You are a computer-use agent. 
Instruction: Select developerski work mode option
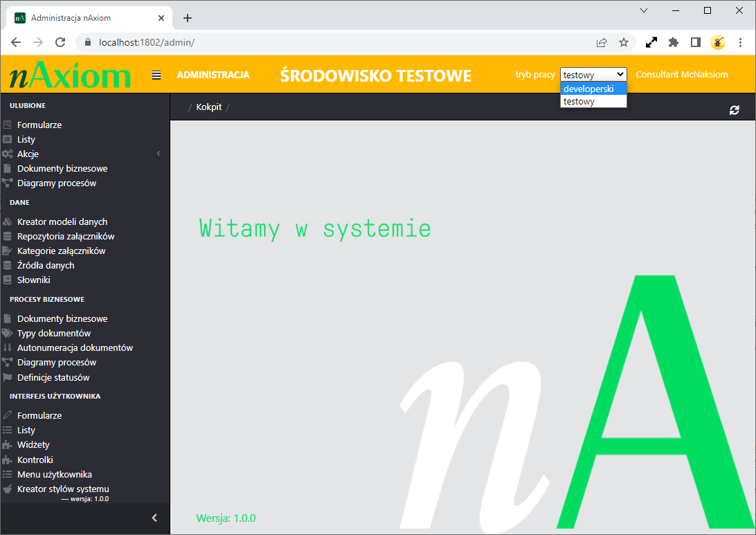(593, 89)
